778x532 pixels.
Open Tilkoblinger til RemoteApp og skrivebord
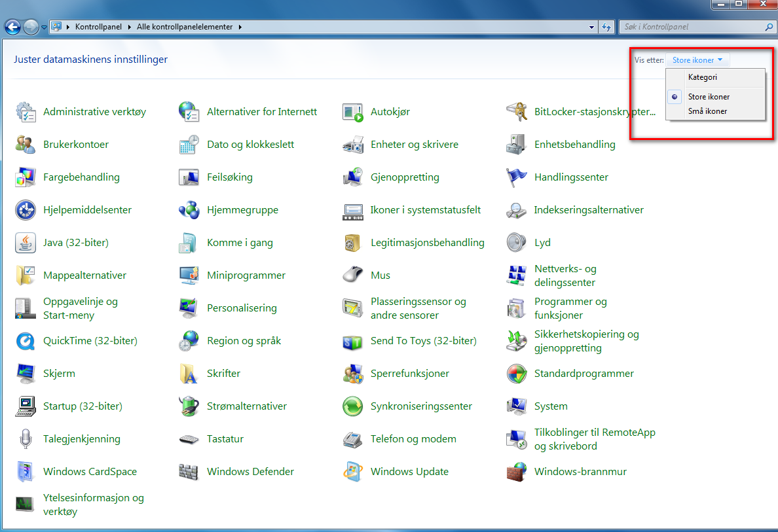click(x=595, y=439)
